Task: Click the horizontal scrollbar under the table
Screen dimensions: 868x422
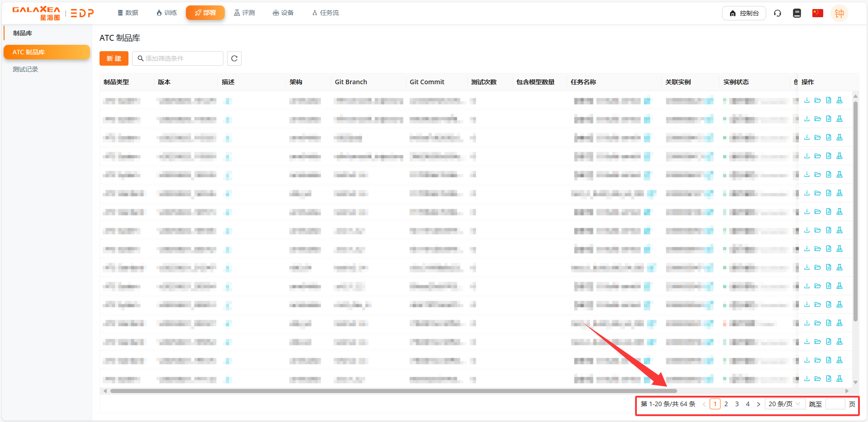Action: click(x=394, y=391)
